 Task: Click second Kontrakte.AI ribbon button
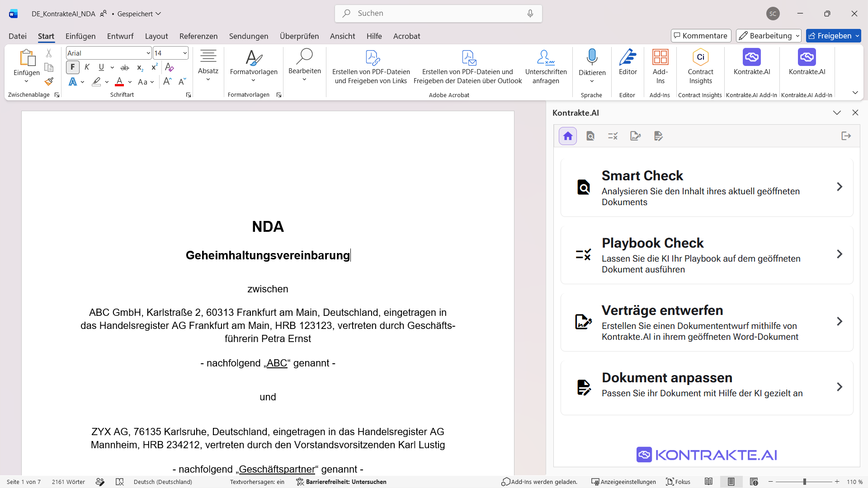807,62
